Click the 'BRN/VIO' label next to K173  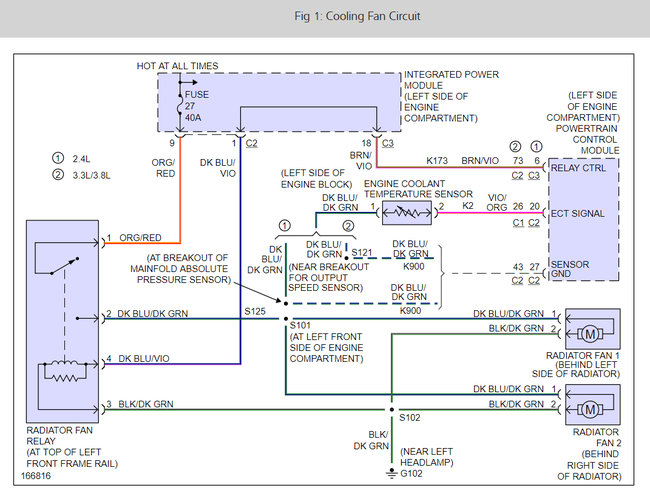pyautogui.click(x=480, y=160)
